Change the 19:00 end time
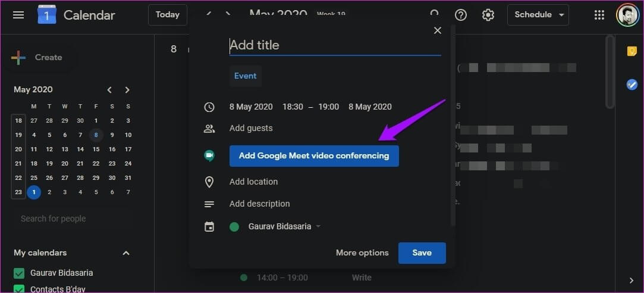 (x=329, y=107)
